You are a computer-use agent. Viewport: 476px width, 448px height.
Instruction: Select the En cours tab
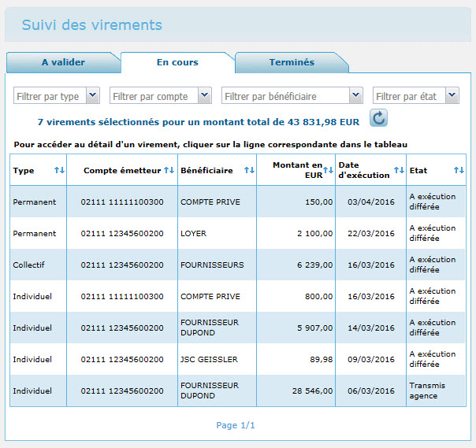(177, 62)
